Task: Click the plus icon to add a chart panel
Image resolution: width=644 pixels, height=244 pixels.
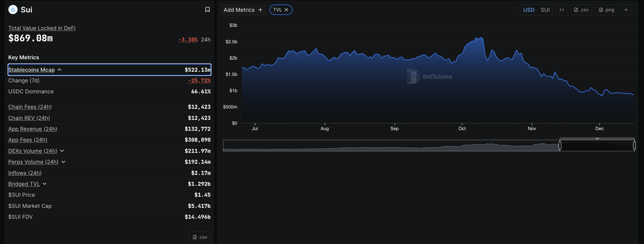Action: click(626, 10)
